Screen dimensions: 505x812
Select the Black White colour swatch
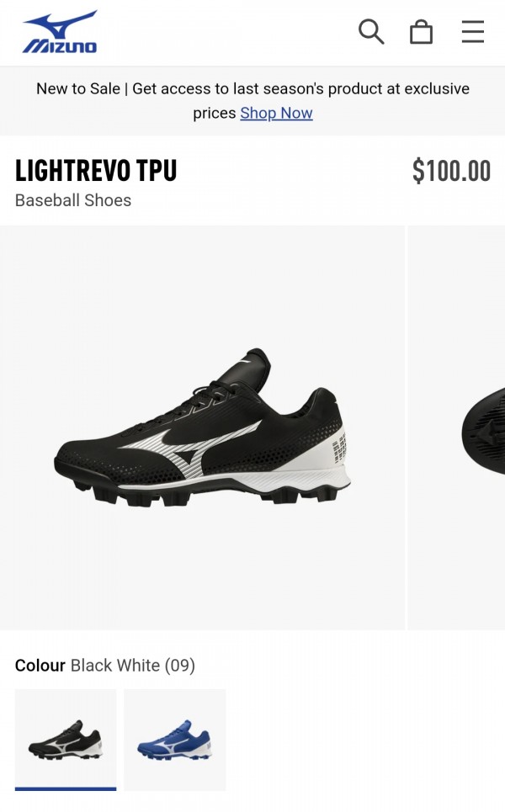[66, 740]
